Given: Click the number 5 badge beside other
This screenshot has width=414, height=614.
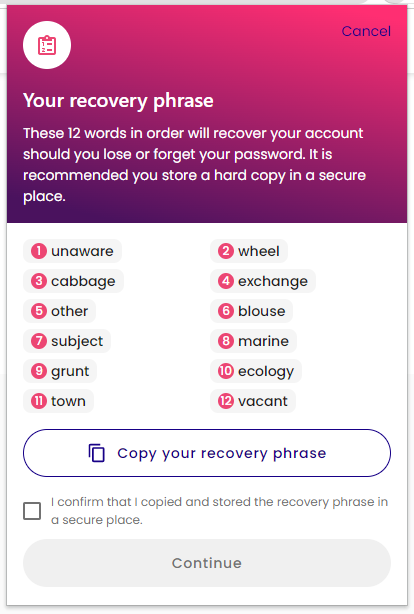Looking at the screenshot, I should 39,311.
